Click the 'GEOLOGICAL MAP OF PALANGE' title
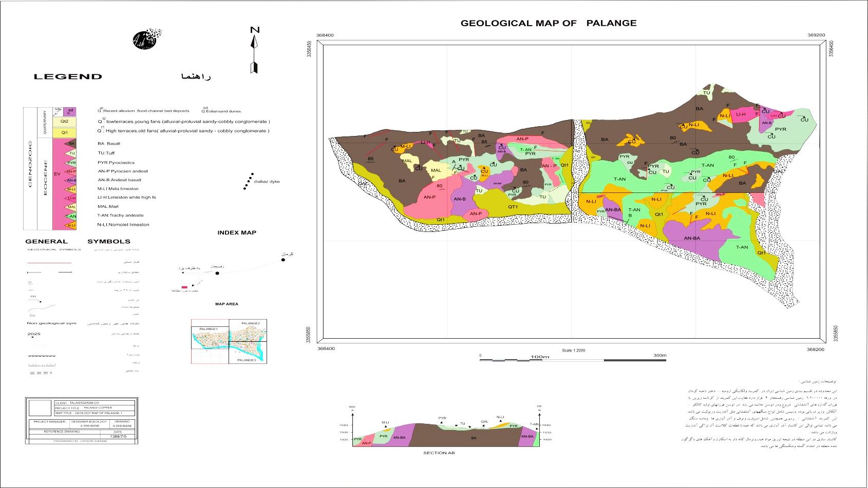 click(548, 23)
